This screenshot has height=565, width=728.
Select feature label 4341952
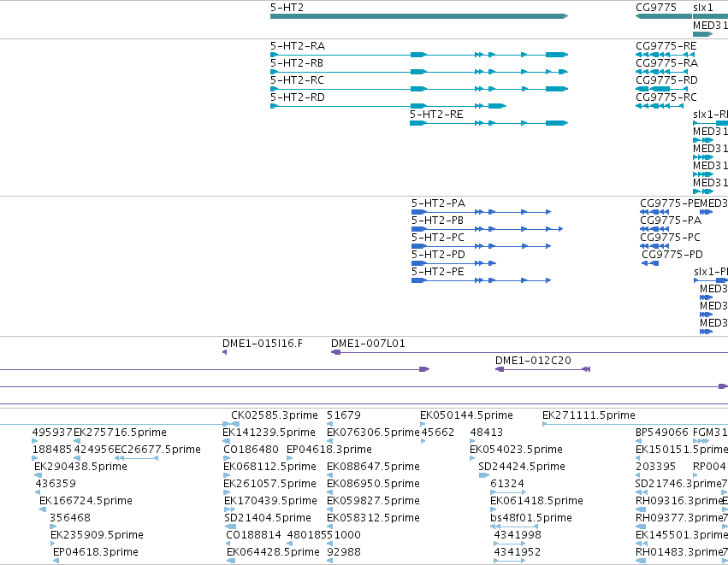518,552
